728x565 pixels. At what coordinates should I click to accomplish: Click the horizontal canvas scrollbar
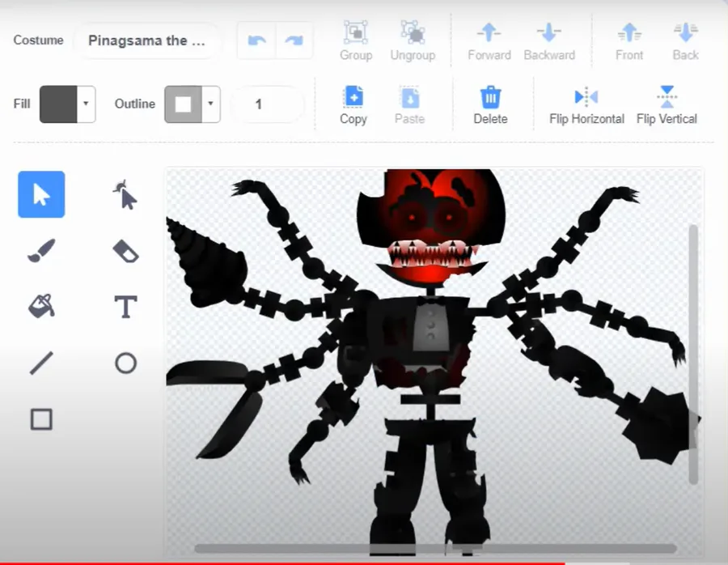pyautogui.click(x=435, y=549)
